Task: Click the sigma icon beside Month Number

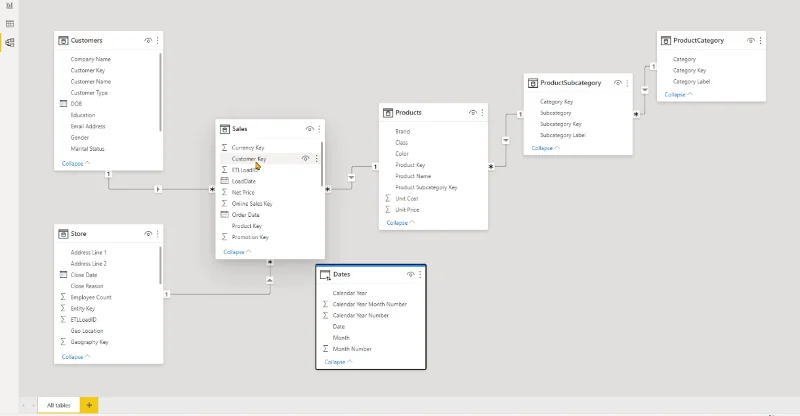Action: coord(326,349)
